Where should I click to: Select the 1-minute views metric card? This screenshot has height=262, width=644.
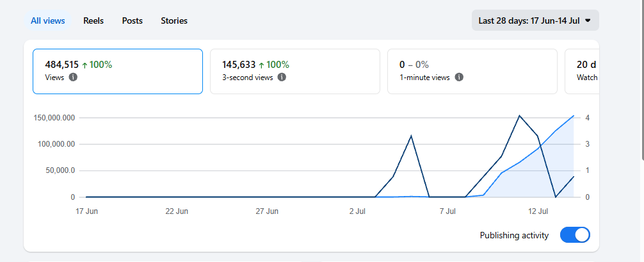(x=472, y=72)
